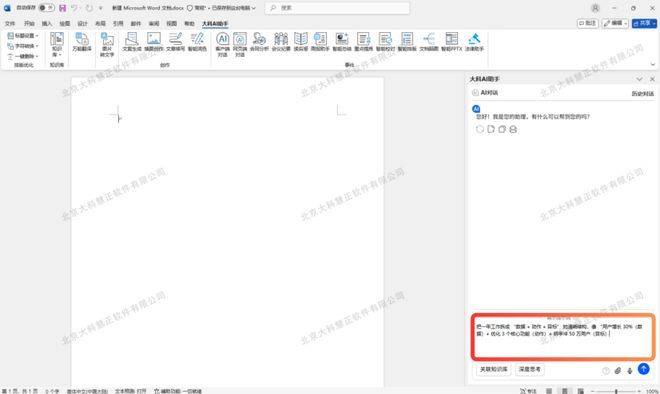Click regenerate icon under the greeting message
The height and width of the screenshot is (394, 660).
tap(479, 129)
